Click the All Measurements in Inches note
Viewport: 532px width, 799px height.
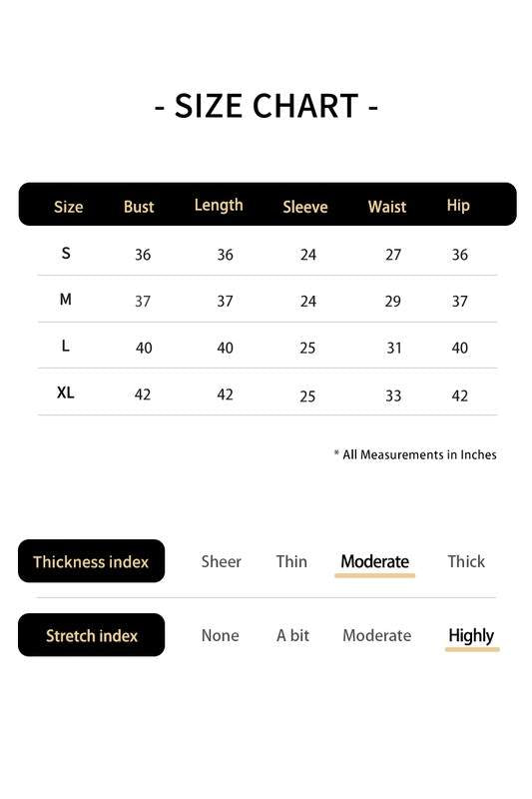coord(415,454)
